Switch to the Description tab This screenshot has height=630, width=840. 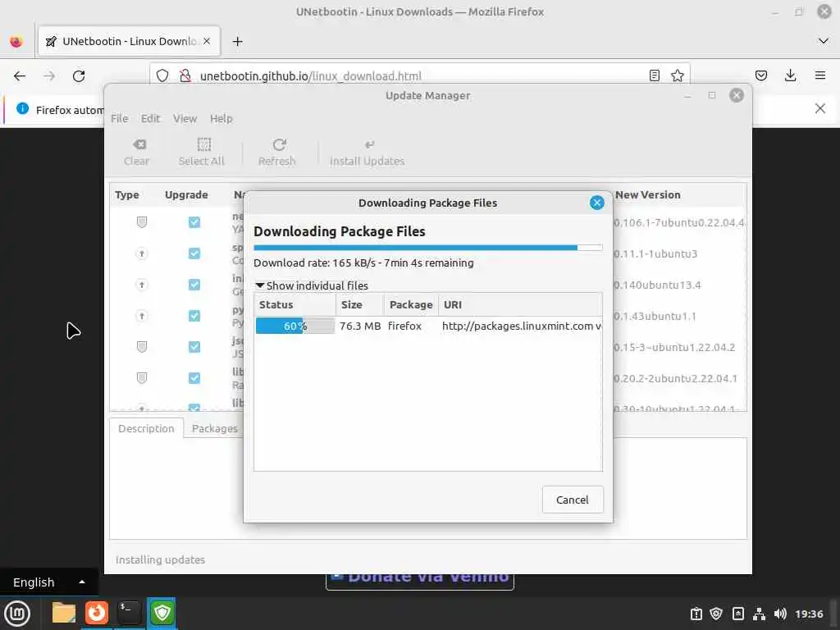(146, 428)
